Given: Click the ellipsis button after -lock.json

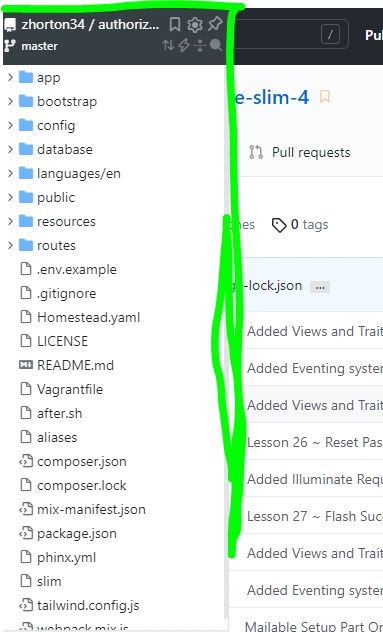Looking at the screenshot, I should click(x=320, y=287).
